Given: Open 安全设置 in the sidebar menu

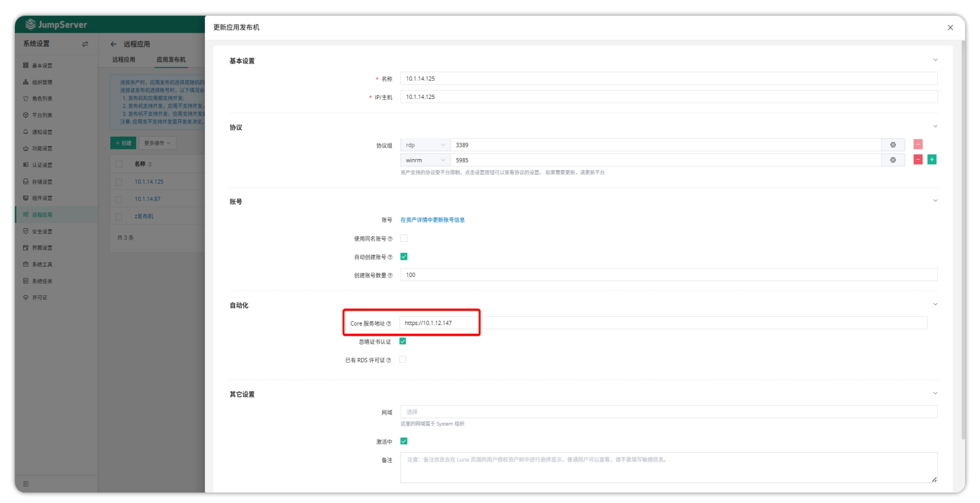Looking at the screenshot, I should (x=42, y=232).
